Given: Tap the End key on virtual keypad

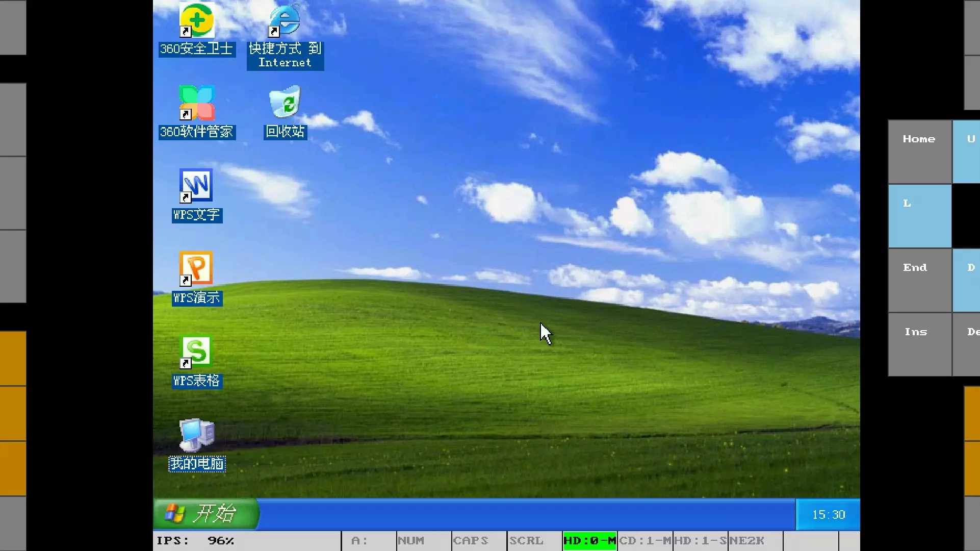Looking at the screenshot, I should point(920,280).
